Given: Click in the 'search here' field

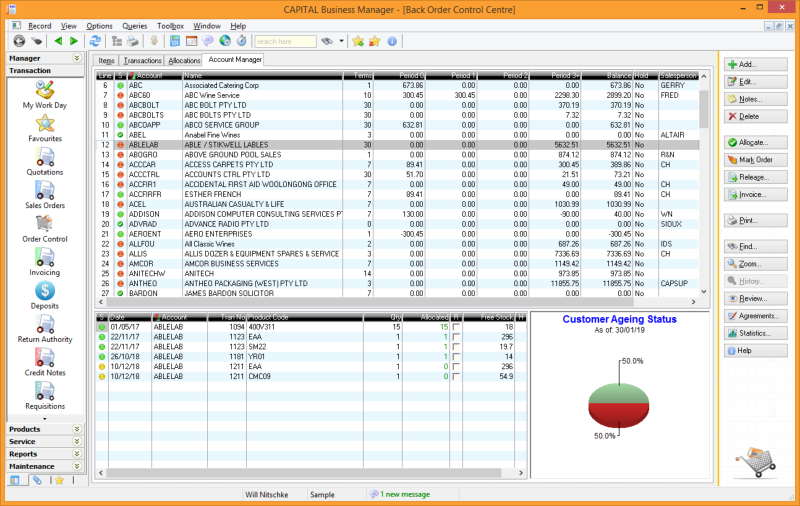Looking at the screenshot, I should (x=285, y=41).
